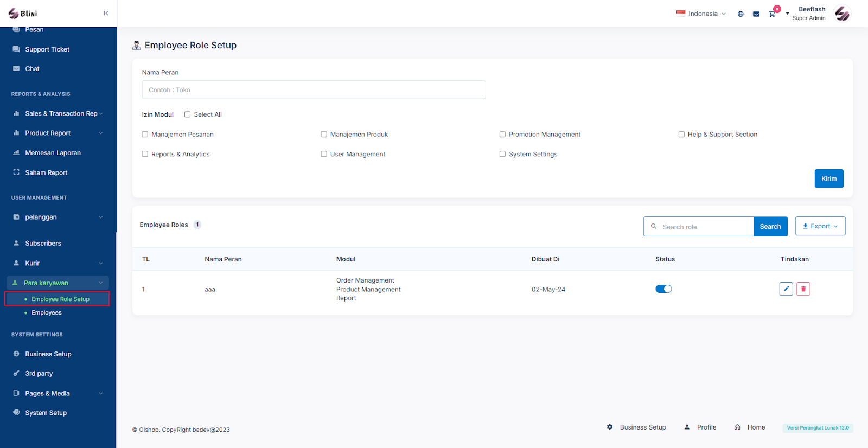Viewport: 868px width, 448px height.
Task: Open the footer Business Setup link
Action: point(643,427)
